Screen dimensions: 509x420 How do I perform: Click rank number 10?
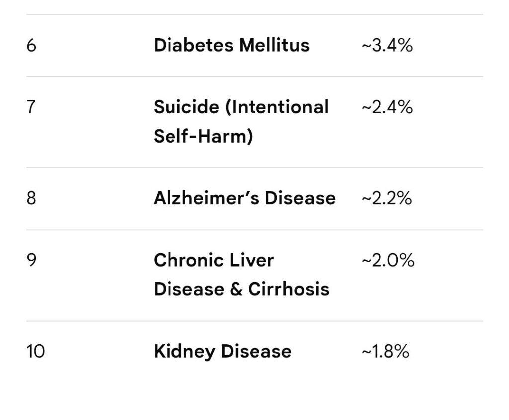[35, 352]
